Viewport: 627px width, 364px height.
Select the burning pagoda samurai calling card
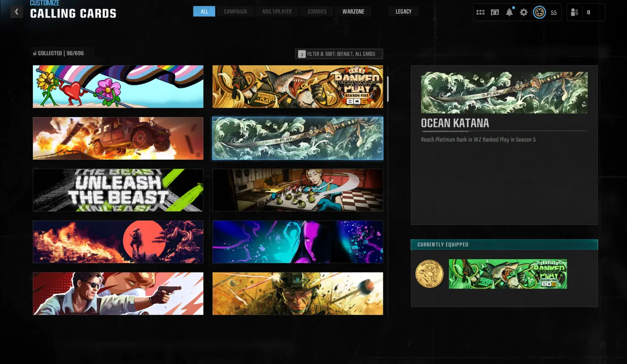[118, 242]
